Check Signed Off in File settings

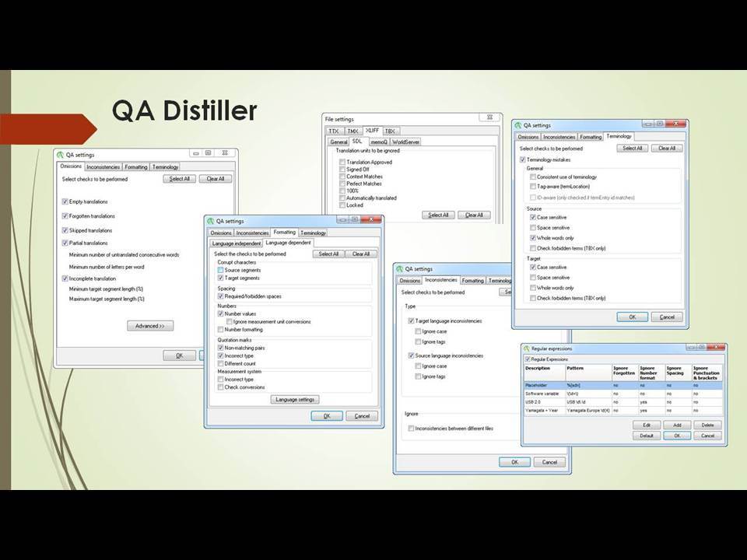342,169
